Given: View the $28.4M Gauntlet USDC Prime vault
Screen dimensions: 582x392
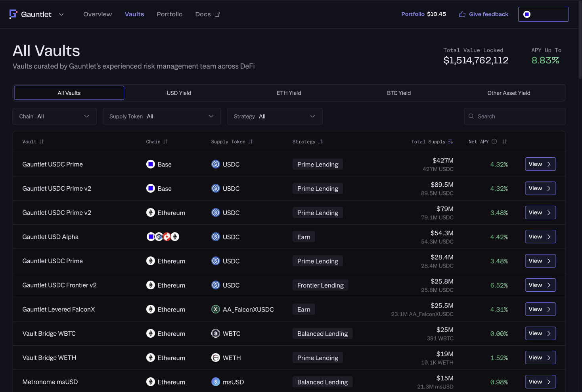Looking at the screenshot, I should click(x=540, y=261).
